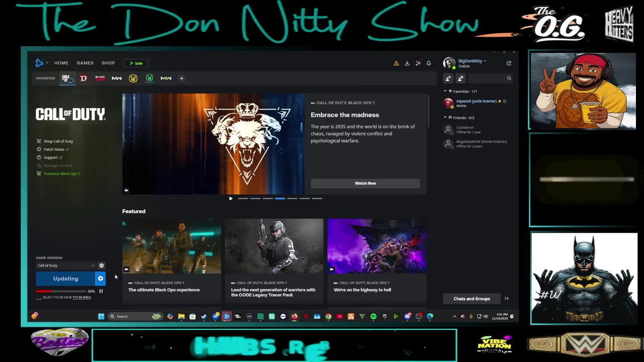Open 'We're on the highway to hell' card

(377, 260)
